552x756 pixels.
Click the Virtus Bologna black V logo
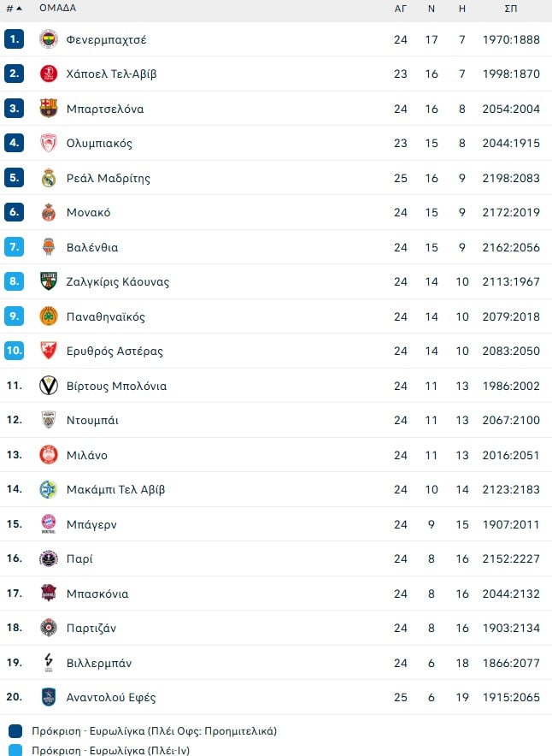(49, 386)
